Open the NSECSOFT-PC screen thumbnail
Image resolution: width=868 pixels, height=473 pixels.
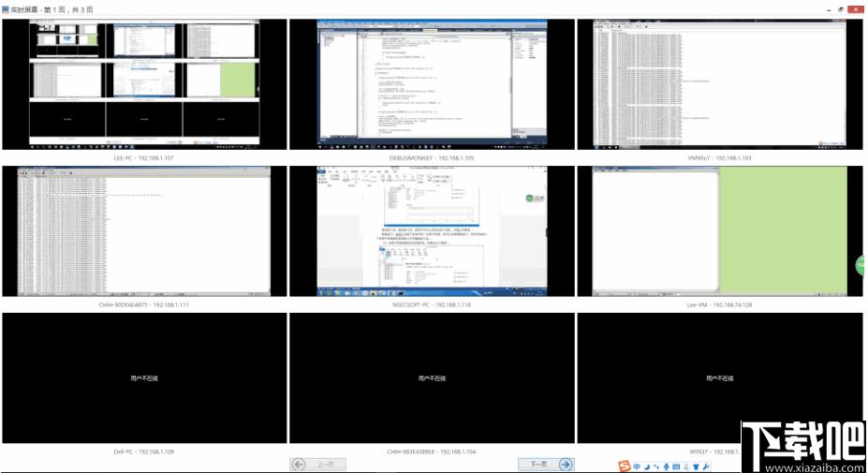(432, 231)
